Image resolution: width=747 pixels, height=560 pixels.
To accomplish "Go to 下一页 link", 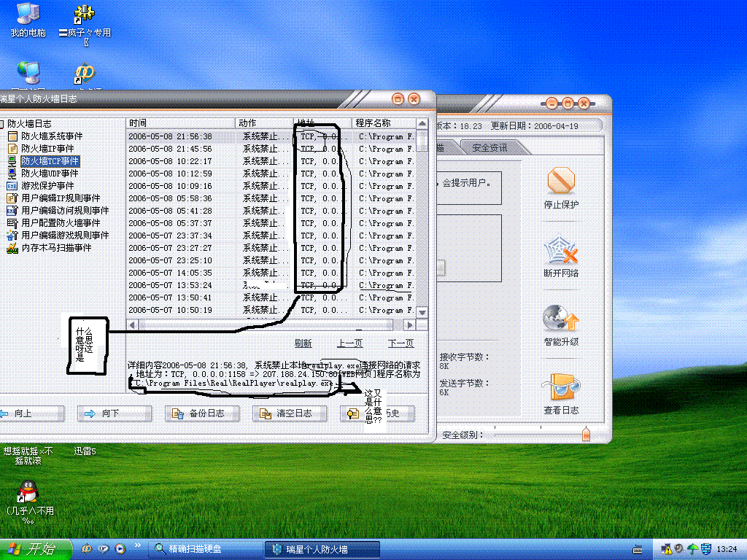I will (x=400, y=343).
